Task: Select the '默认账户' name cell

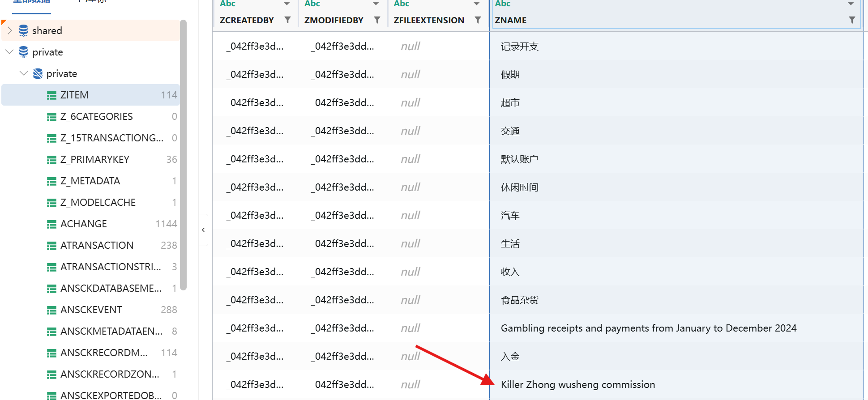Action: point(676,159)
